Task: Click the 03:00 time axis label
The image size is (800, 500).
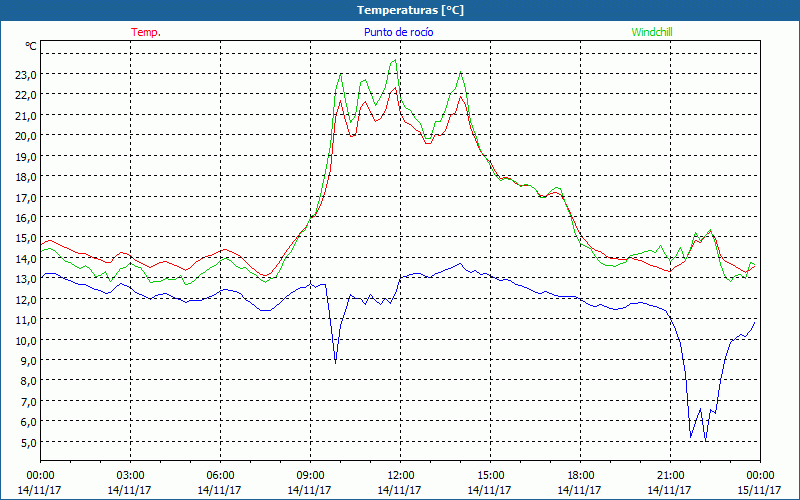Action: (130, 476)
